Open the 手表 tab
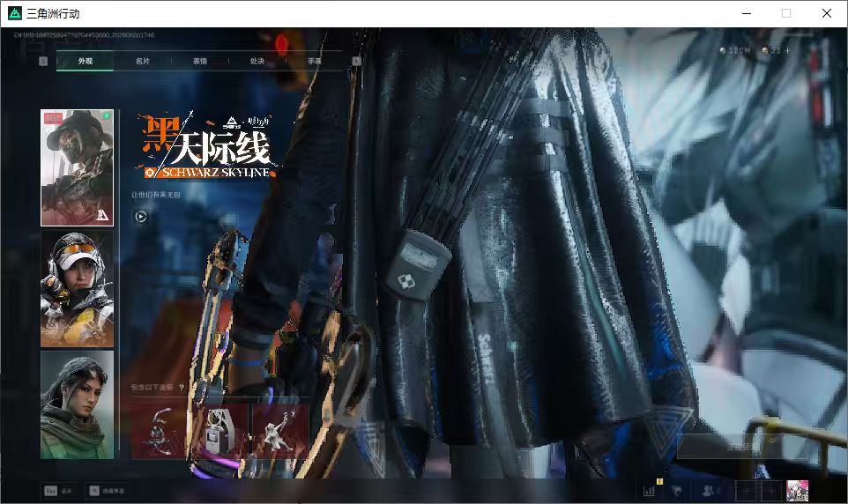This screenshot has height=504, width=848. (x=314, y=61)
